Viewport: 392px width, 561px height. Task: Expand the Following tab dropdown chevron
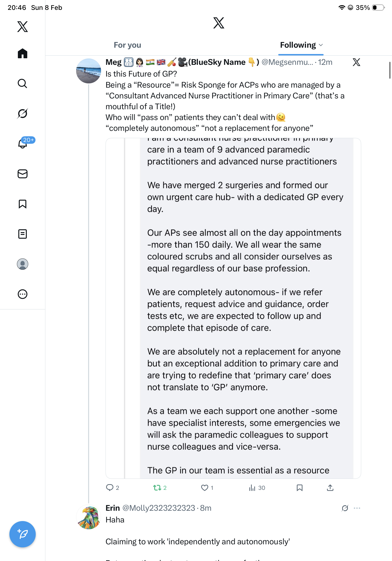[321, 45]
